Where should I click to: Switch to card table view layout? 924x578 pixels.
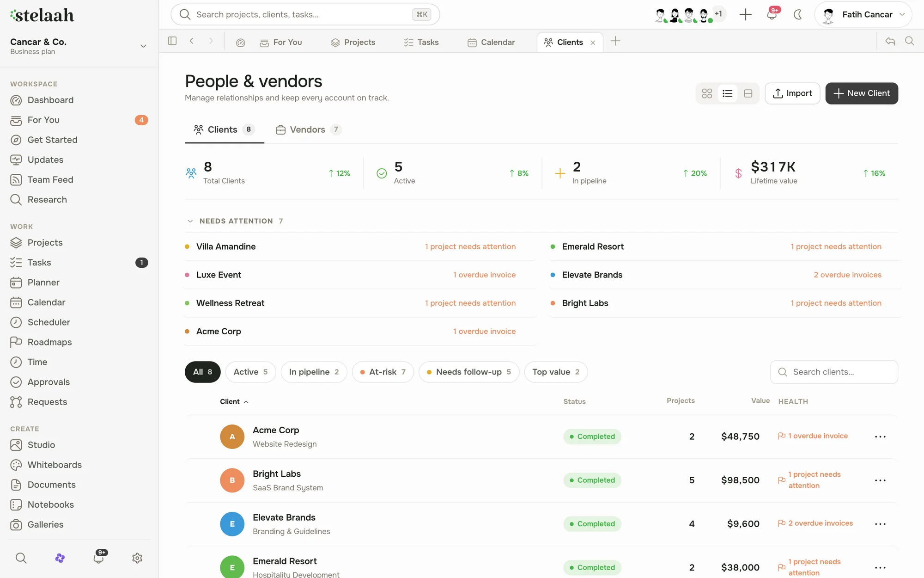(x=748, y=93)
